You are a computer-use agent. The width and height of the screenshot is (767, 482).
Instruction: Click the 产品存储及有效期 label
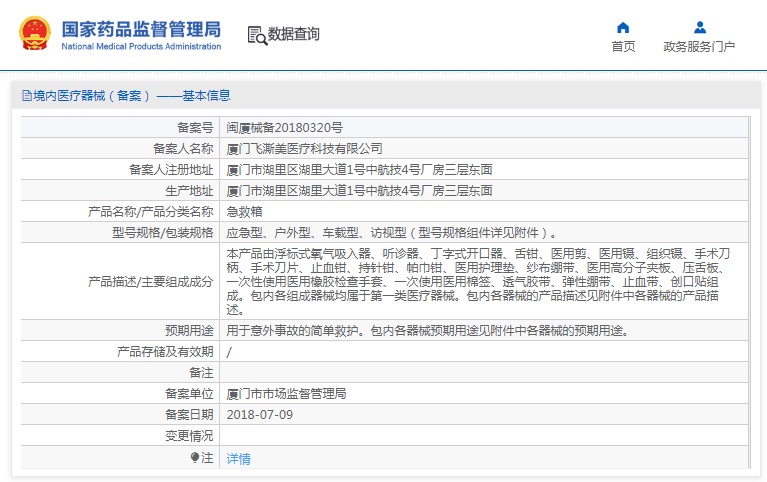point(165,352)
